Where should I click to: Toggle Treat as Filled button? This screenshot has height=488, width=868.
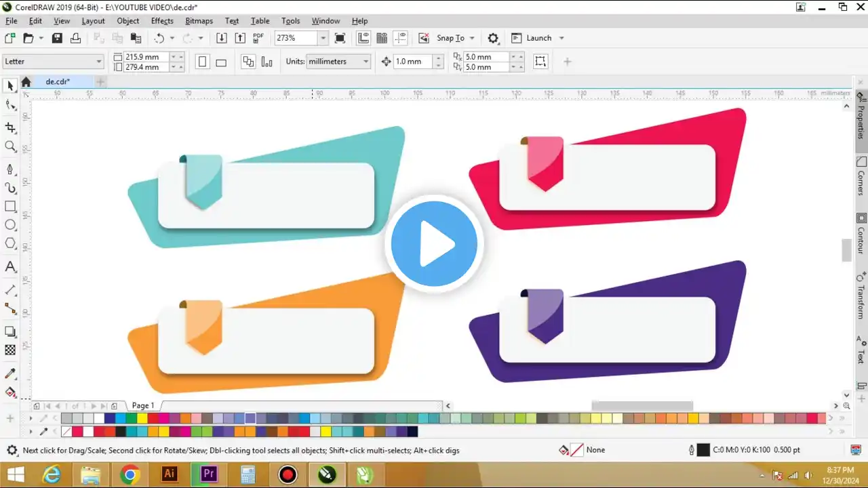tap(540, 62)
